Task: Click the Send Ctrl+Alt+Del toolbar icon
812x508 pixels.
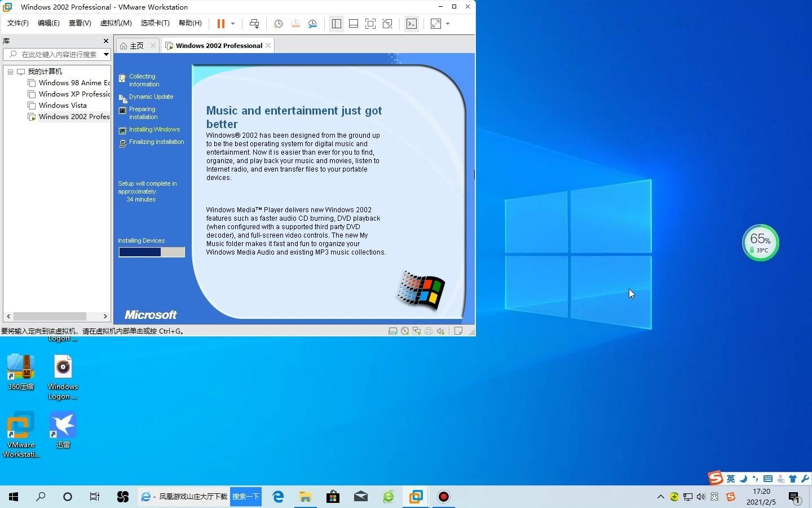Action: coord(254,24)
